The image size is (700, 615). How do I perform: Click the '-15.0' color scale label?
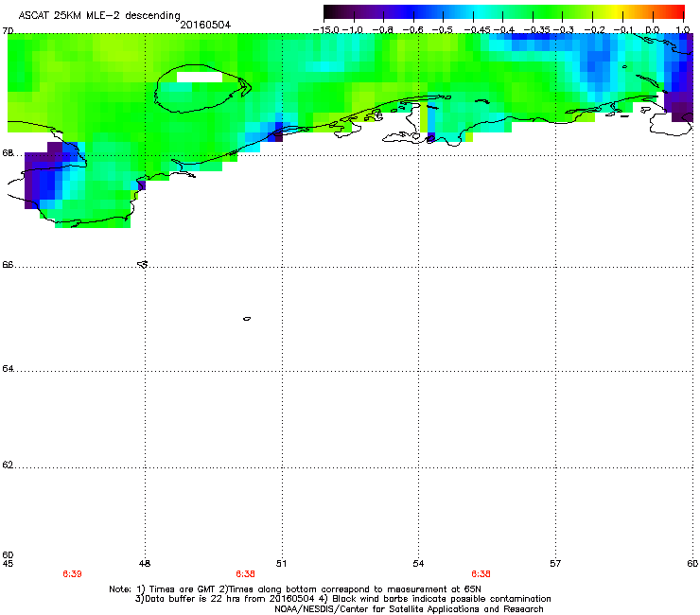pos(326,29)
